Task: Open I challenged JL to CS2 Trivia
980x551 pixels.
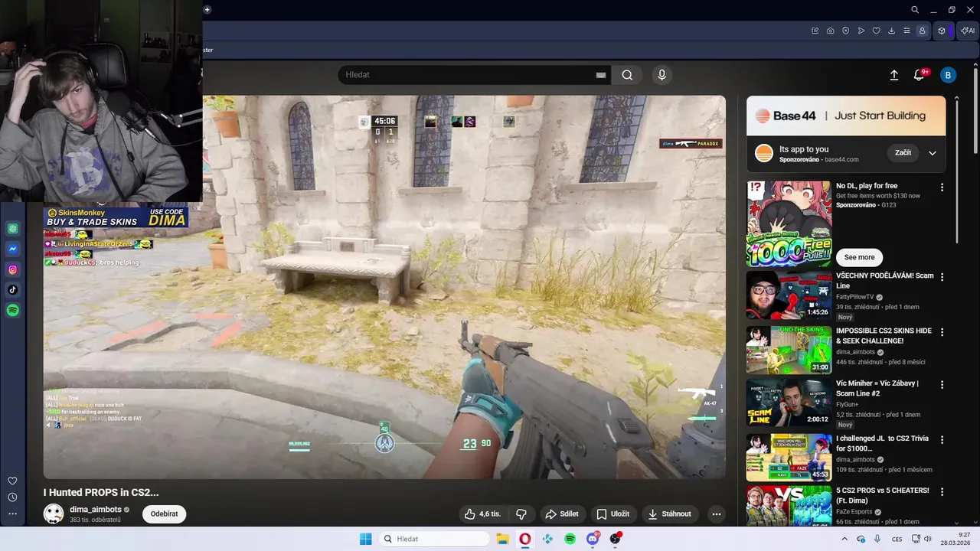Action: tap(882, 444)
